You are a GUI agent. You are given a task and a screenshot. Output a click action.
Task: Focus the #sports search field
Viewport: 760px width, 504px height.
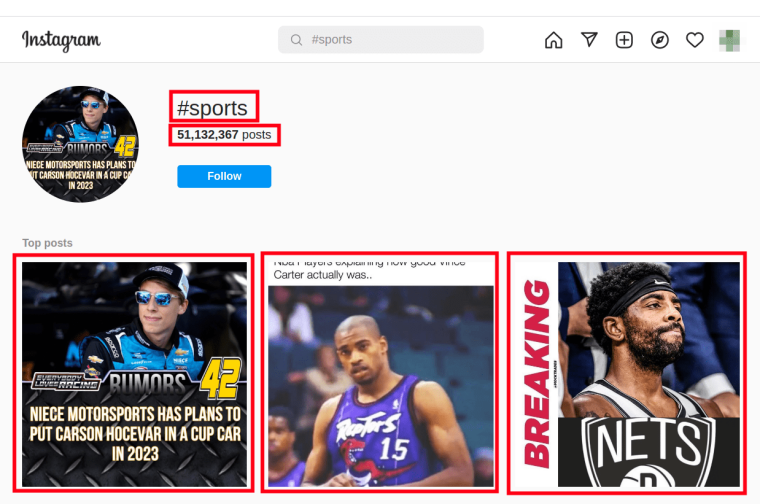[x=380, y=40]
